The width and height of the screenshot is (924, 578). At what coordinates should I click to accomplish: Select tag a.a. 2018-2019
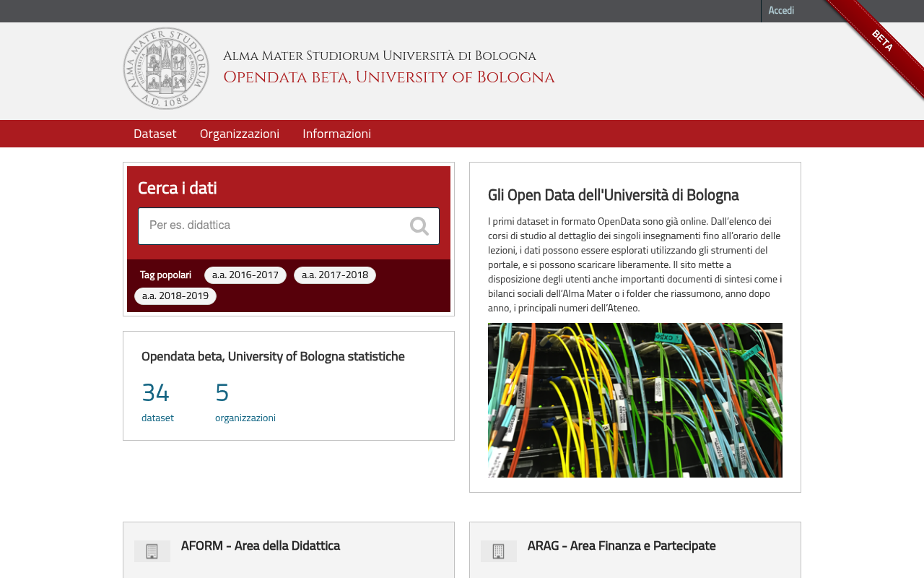175,296
